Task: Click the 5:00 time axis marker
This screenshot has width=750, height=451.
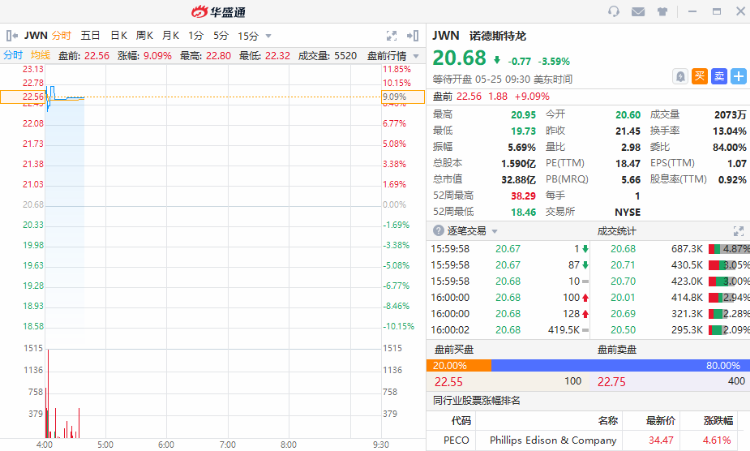Action: (x=105, y=444)
